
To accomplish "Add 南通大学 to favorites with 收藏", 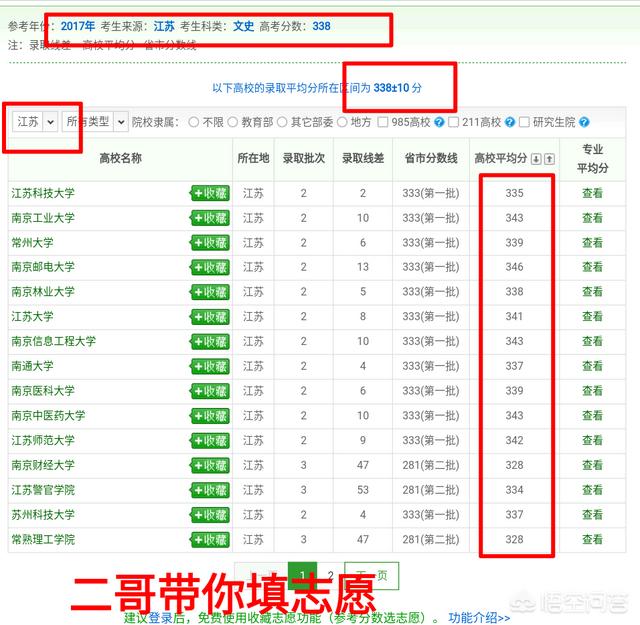I will [210, 366].
